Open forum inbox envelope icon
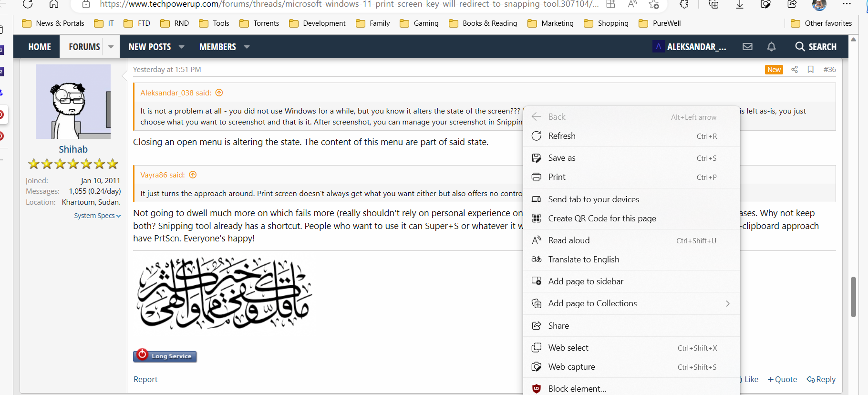 point(748,46)
